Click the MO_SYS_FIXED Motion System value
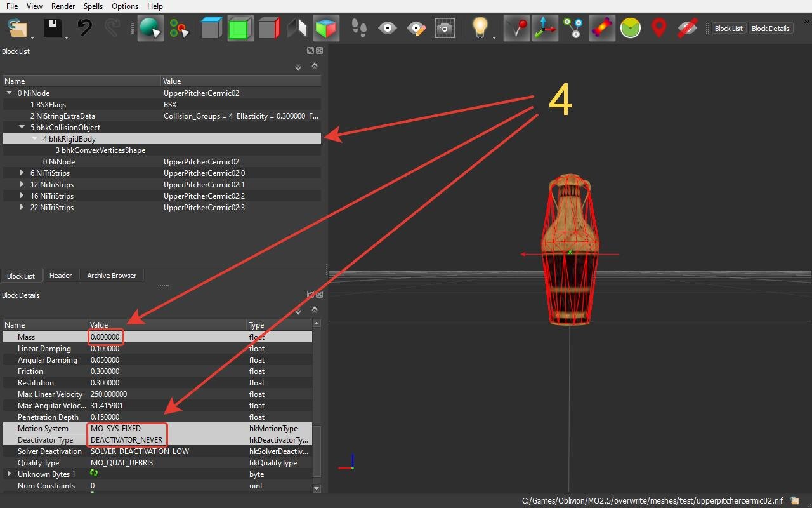The height and width of the screenshot is (508, 812). tap(115, 428)
